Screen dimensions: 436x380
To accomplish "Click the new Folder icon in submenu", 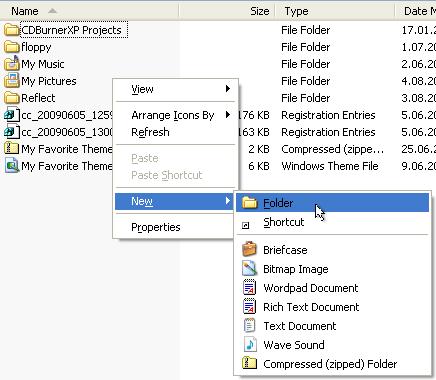I will [249, 203].
